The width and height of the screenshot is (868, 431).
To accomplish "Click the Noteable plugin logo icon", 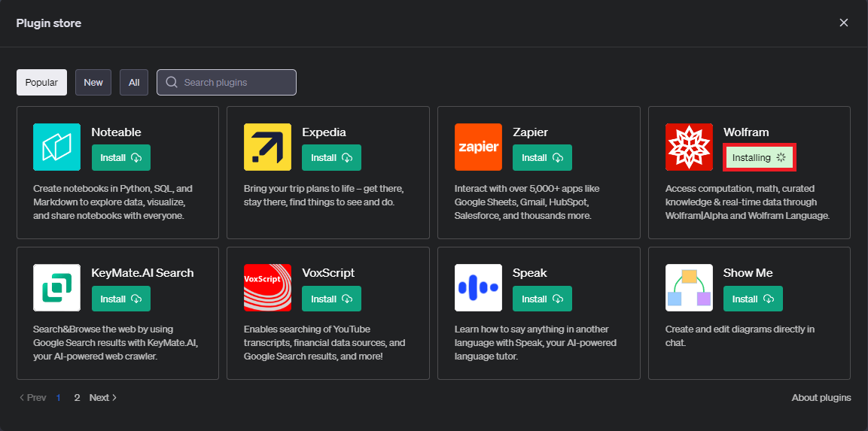I will [56, 147].
